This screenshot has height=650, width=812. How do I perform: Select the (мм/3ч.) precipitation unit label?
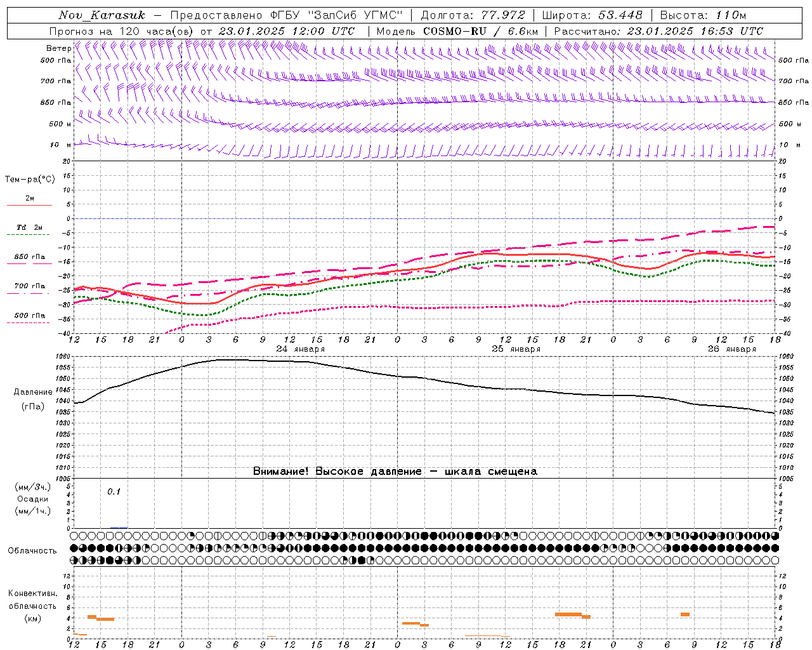tap(33, 487)
